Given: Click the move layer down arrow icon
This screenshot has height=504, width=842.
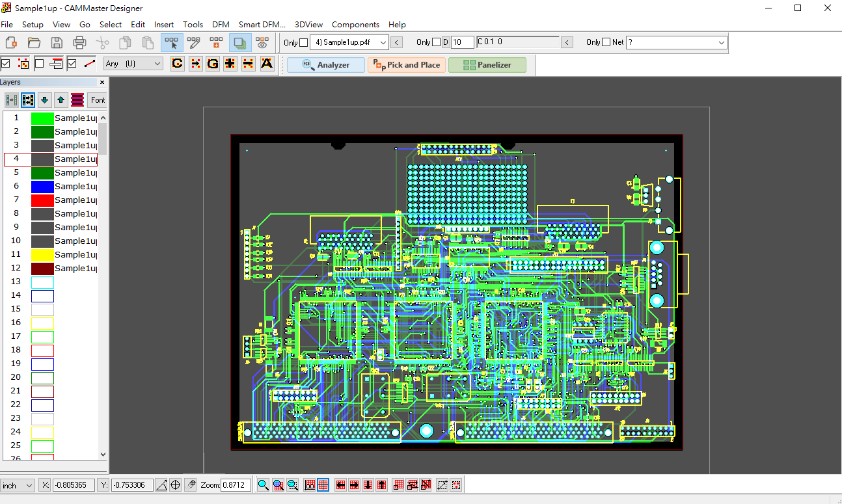Looking at the screenshot, I should point(44,100).
